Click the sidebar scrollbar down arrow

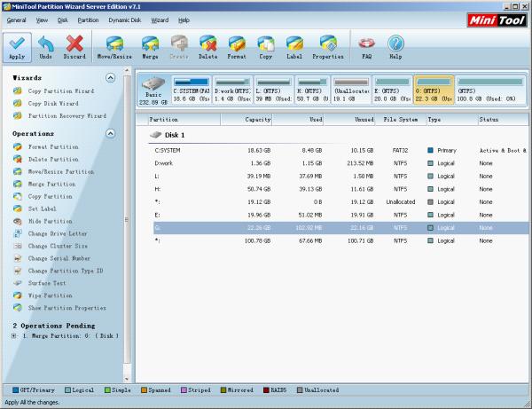(x=127, y=379)
